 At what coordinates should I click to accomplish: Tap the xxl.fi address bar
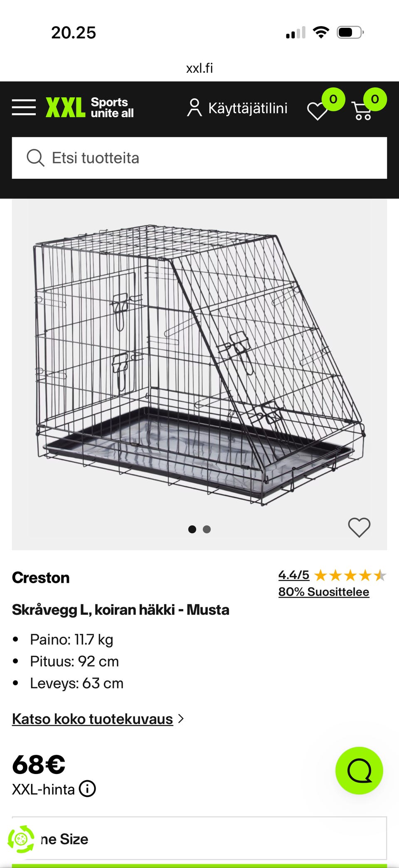pos(199,68)
